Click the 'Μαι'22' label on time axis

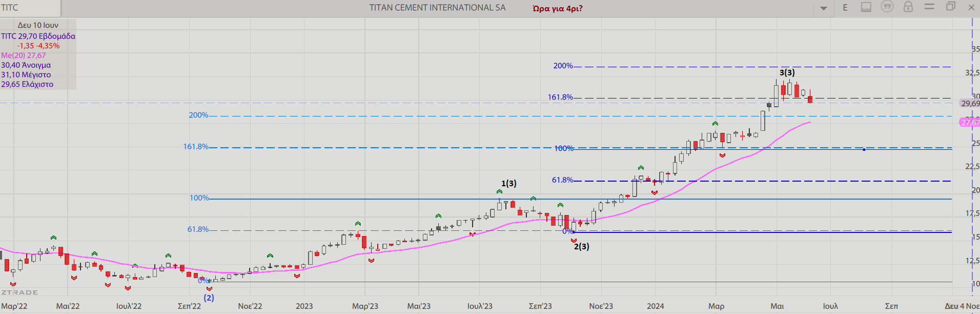pos(68,306)
